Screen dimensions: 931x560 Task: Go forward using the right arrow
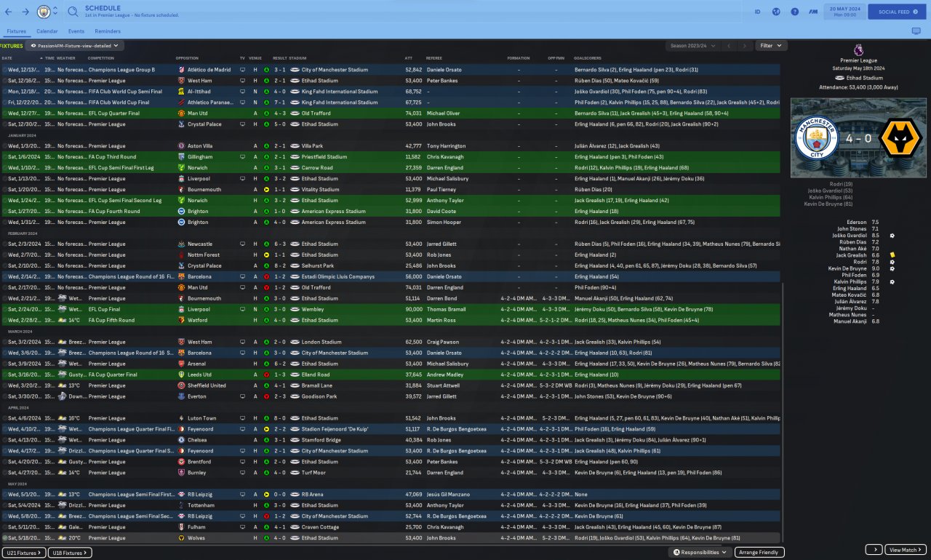coord(25,12)
